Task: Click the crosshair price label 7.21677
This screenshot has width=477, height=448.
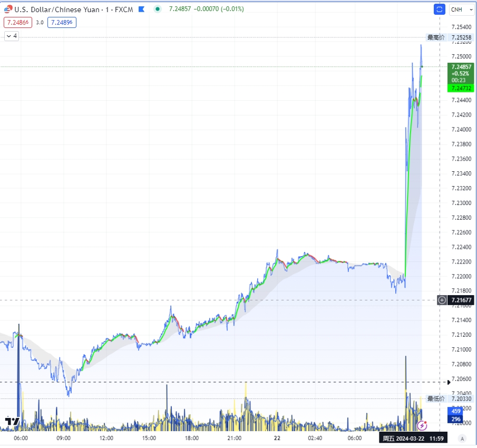Action: (461, 300)
